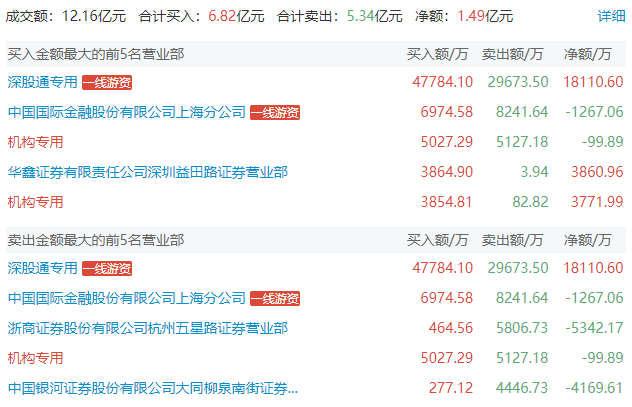
Task: Click net amount -4169.61 value
Action: (594, 388)
